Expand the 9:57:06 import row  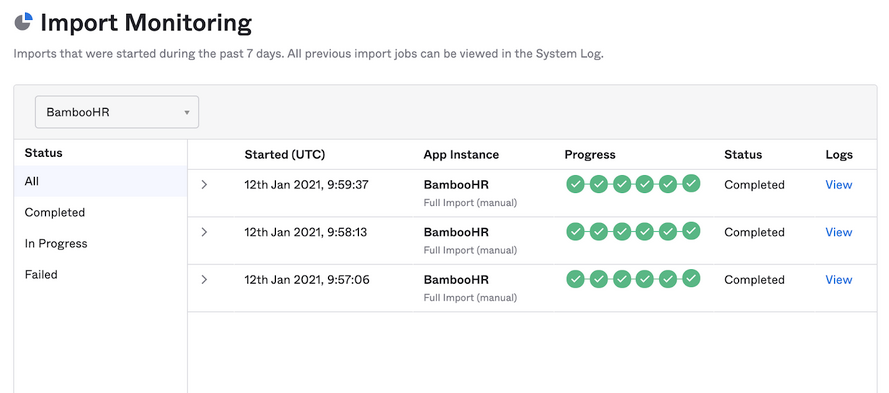click(204, 280)
